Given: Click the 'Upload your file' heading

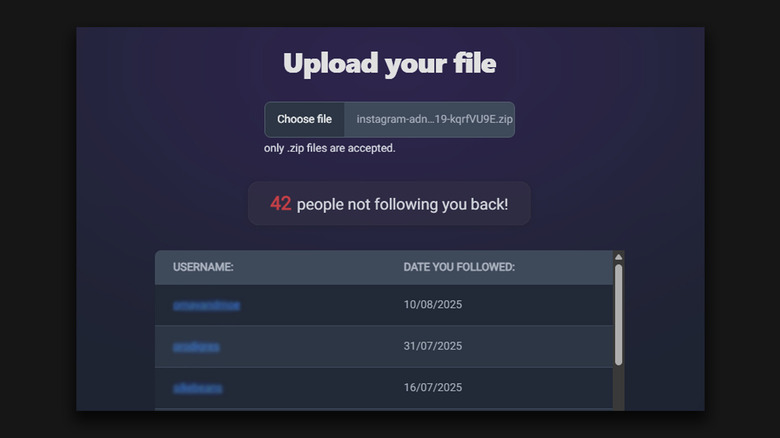Looking at the screenshot, I should tap(389, 64).
